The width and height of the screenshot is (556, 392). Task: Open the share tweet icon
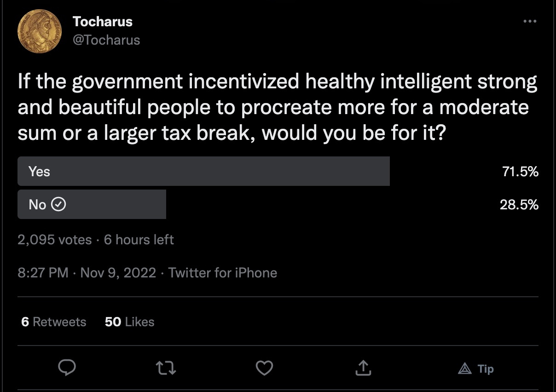click(363, 368)
